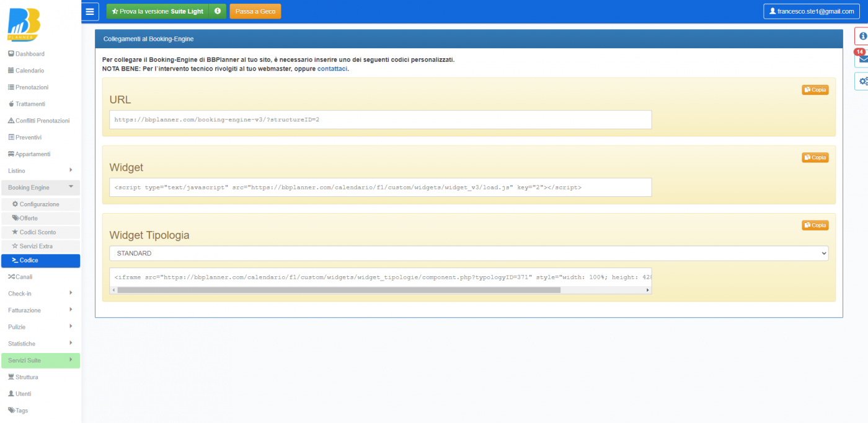The width and height of the screenshot is (868, 423).
Task: Click the Widget Tipologia heading
Action: pos(149,235)
